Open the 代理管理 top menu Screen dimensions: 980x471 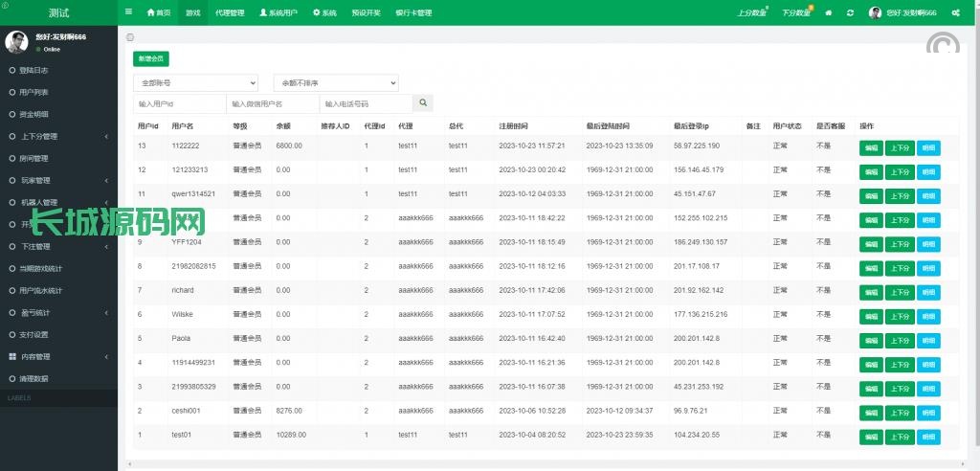click(x=230, y=12)
